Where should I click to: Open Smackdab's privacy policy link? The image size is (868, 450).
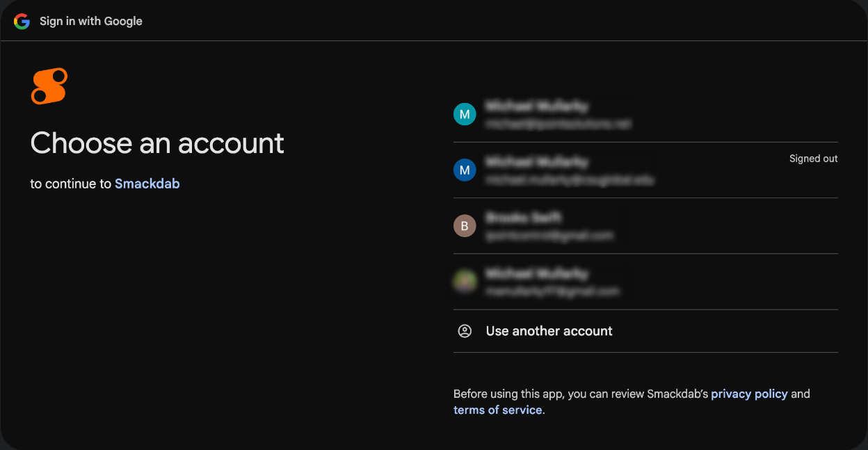[749, 394]
